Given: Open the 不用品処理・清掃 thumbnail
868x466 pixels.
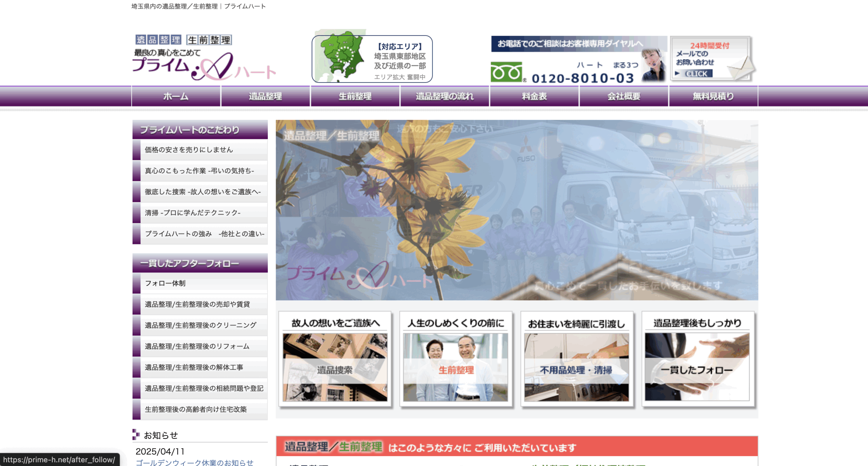Looking at the screenshot, I should pos(576,367).
